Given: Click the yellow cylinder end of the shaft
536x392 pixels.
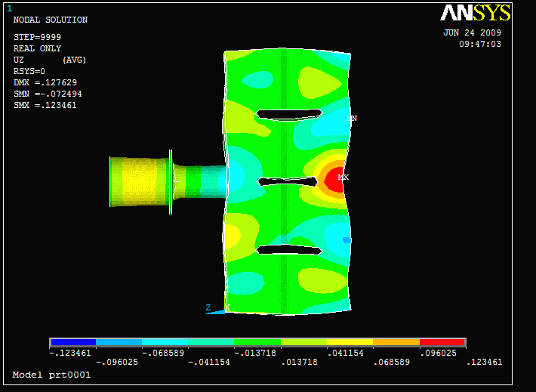Looking at the screenshot, I should [x=140, y=181].
